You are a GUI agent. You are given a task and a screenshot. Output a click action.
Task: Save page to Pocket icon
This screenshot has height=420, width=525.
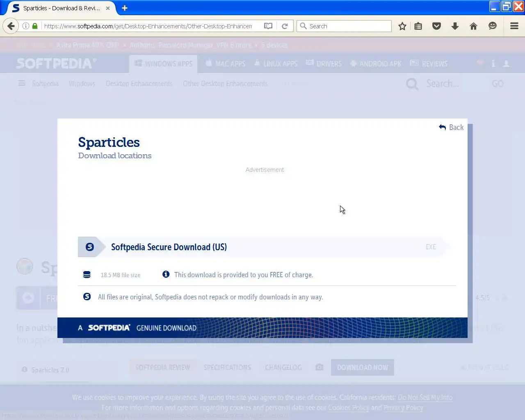pyautogui.click(x=436, y=26)
